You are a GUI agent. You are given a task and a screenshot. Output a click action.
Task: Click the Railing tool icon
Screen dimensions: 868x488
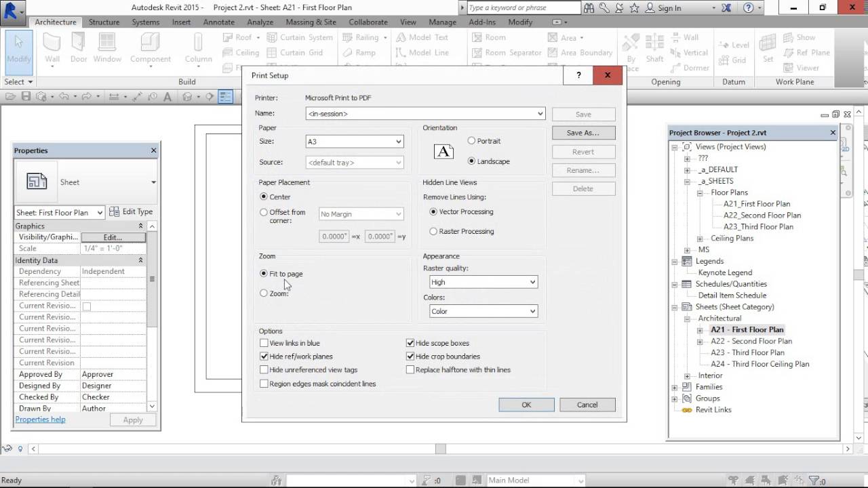point(346,37)
